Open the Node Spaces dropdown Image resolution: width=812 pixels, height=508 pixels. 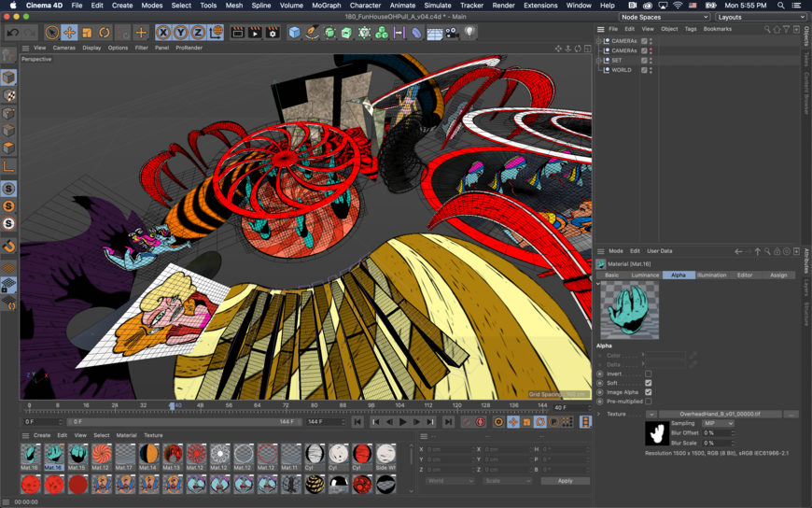coord(665,17)
